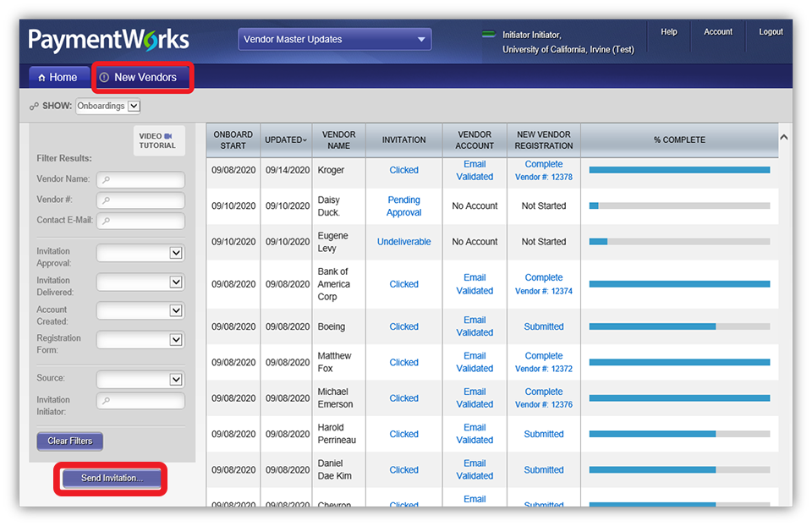Click the INVITATION column header

pyautogui.click(x=404, y=140)
